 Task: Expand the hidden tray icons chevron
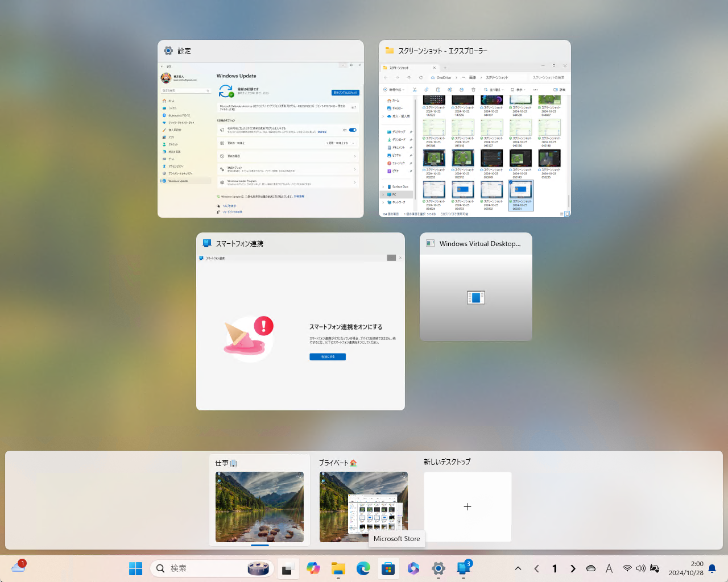tap(518, 568)
